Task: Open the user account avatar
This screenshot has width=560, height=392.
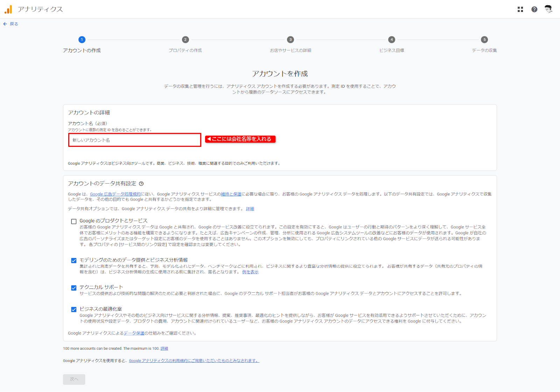Action: coord(548,9)
